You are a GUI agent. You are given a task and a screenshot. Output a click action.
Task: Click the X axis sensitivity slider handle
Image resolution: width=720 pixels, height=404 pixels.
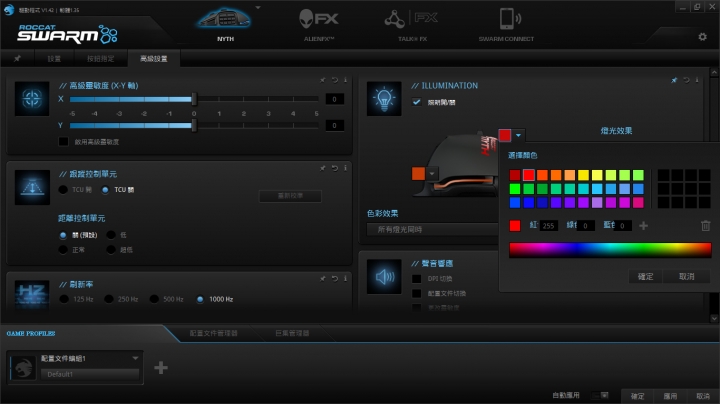click(x=194, y=99)
